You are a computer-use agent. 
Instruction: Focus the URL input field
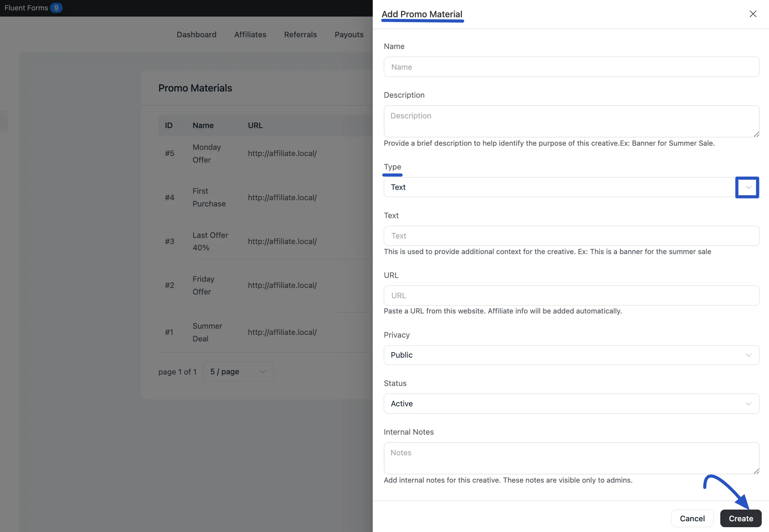571,296
